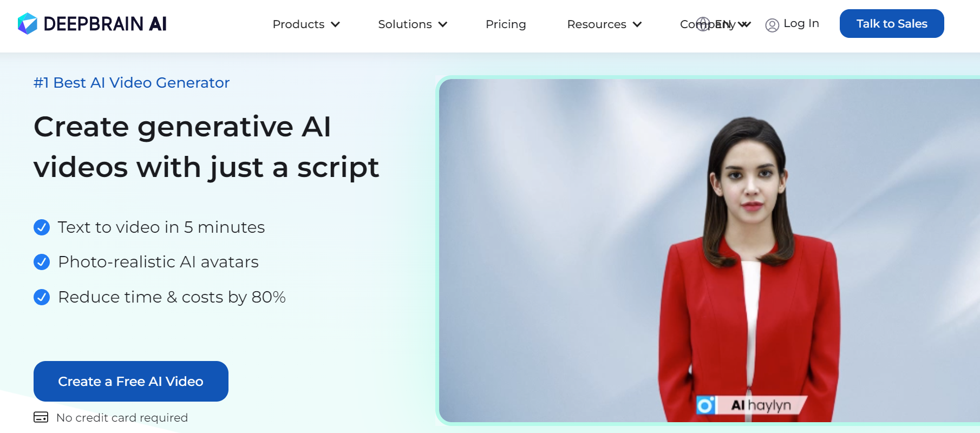Click the blue camera icon on avatar nameplate
This screenshot has height=433, width=980.
pos(705,405)
